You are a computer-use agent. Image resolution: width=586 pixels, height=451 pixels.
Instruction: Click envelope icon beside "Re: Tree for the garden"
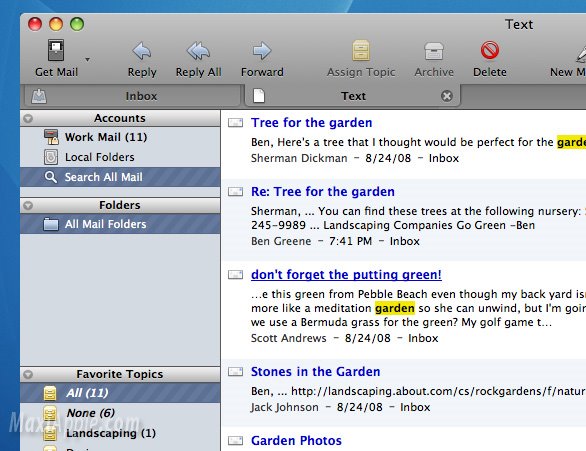pyautogui.click(x=235, y=192)
